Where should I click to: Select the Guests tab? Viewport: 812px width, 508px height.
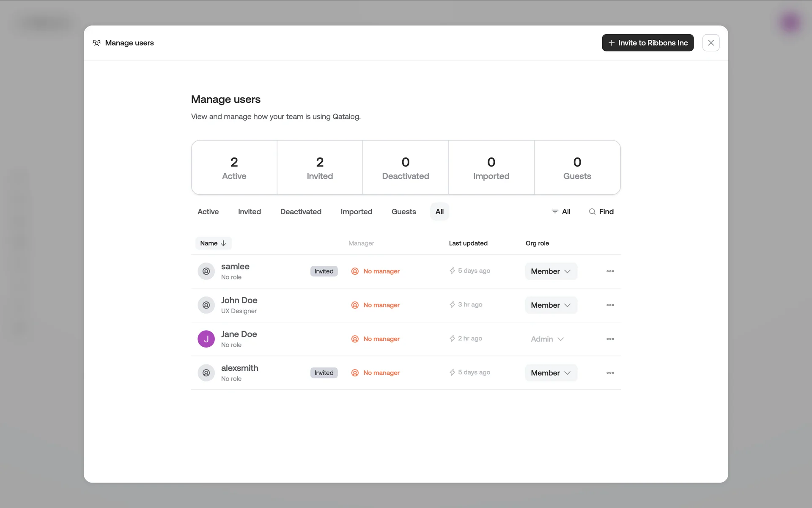coord(403,212)
